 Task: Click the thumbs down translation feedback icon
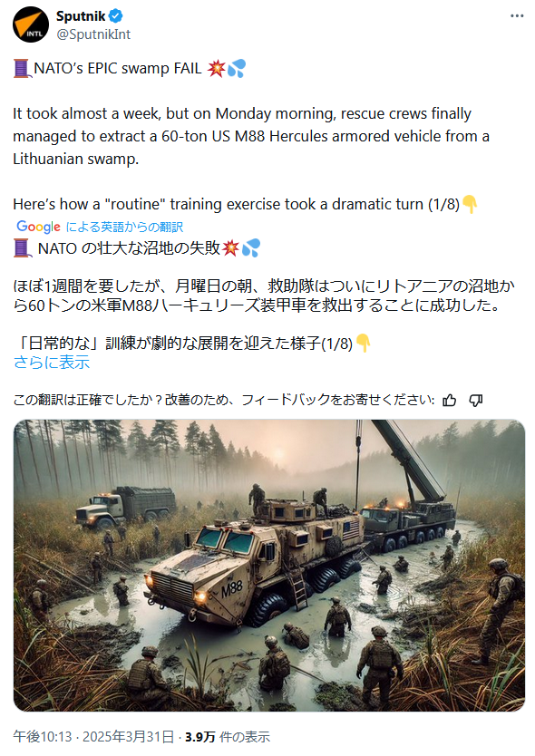point(476,400)
